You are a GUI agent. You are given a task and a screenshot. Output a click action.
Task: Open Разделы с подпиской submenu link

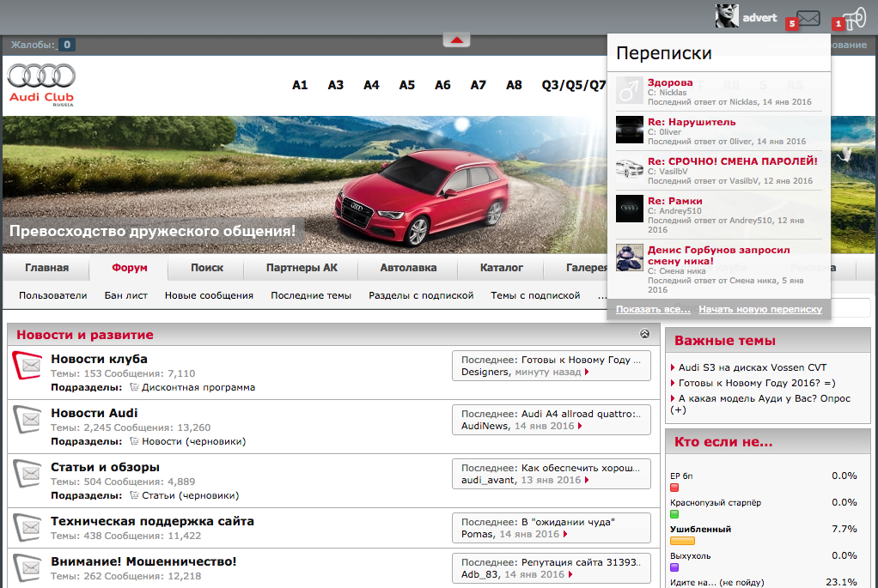click(x=421, y=295)
